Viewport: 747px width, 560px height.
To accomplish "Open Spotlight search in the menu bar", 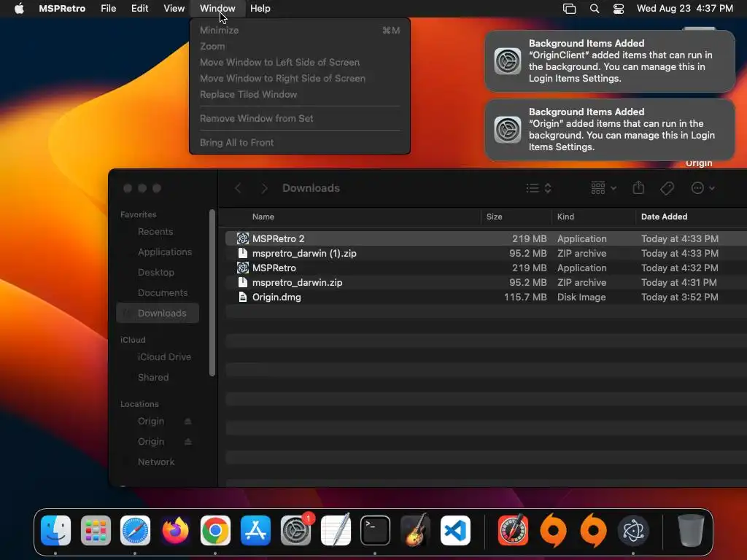I will [594, 8].
